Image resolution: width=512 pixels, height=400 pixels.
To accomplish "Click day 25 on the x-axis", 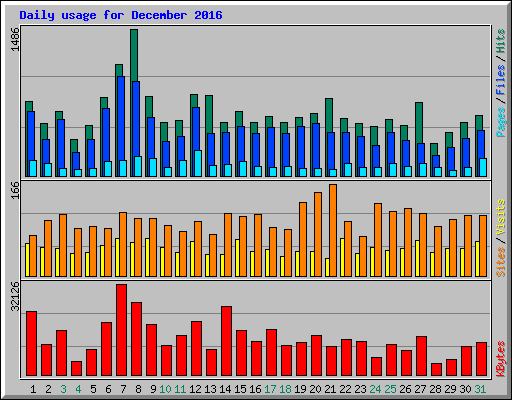I will (390, 389).
